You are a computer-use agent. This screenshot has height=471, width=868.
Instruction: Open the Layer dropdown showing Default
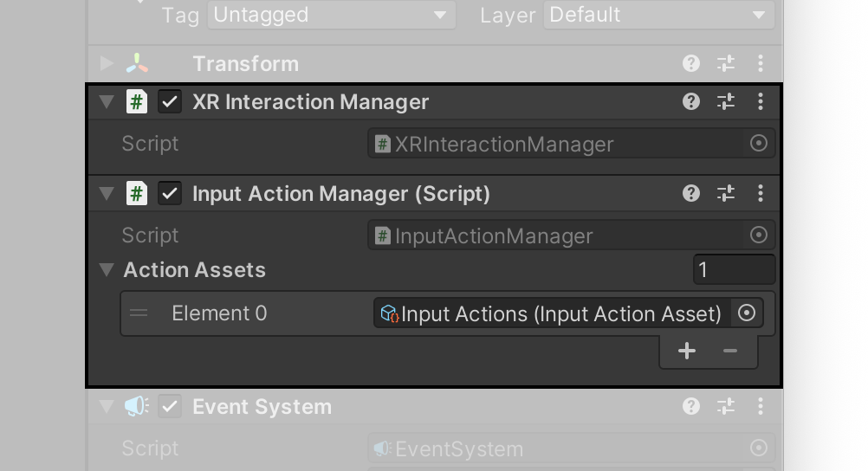coord(658,15)
